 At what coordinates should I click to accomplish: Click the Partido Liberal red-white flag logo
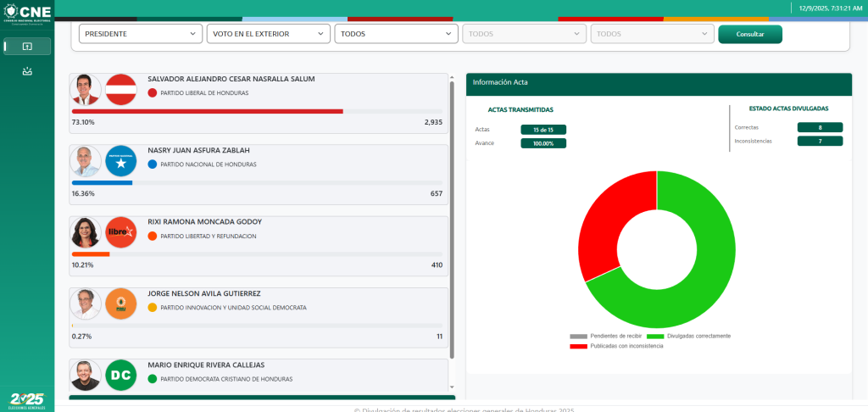click(121, 90)
